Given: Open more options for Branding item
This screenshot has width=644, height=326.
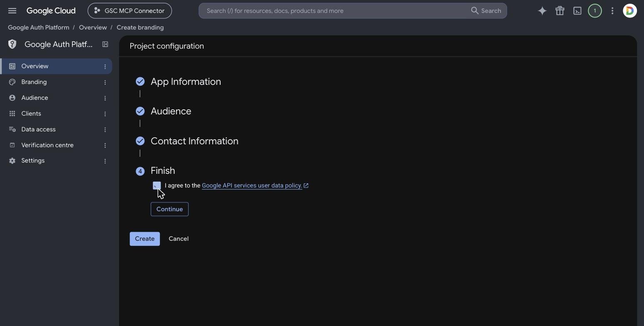Looking at the screenshot, I should 105,82.
